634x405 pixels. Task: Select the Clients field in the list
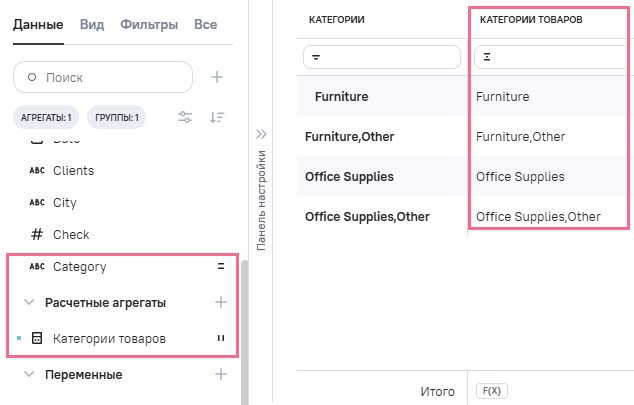pyautogui.click(x=73, y=171)
